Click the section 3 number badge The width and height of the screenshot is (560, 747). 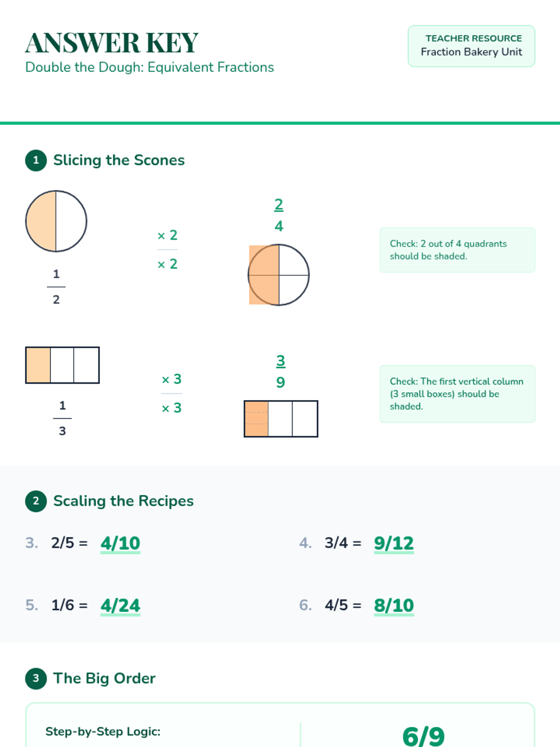(36, 678)
